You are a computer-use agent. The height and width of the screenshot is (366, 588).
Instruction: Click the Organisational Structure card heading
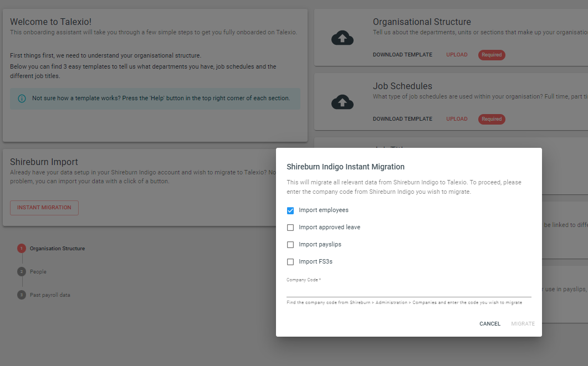click(x=422, y=22)
